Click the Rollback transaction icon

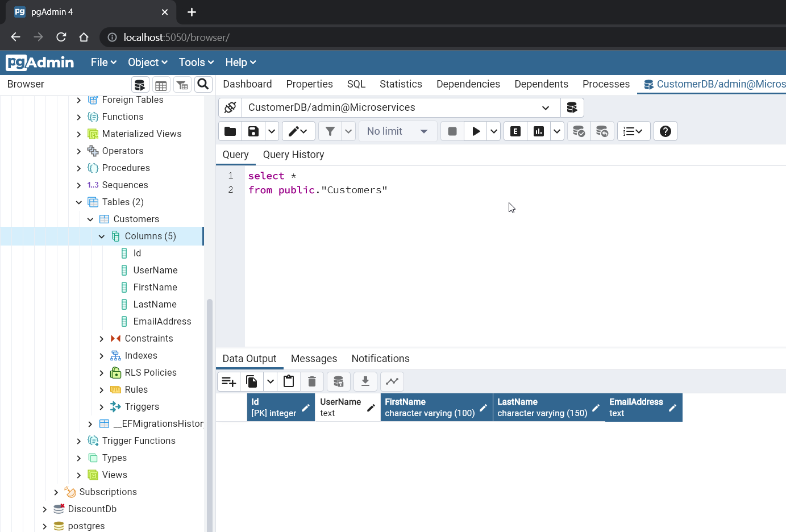click(602, 131)
